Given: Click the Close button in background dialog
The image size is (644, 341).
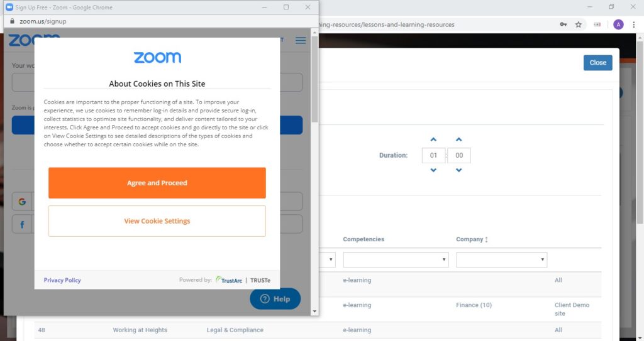Looking at the screenshot, I should tap(597, 63).
